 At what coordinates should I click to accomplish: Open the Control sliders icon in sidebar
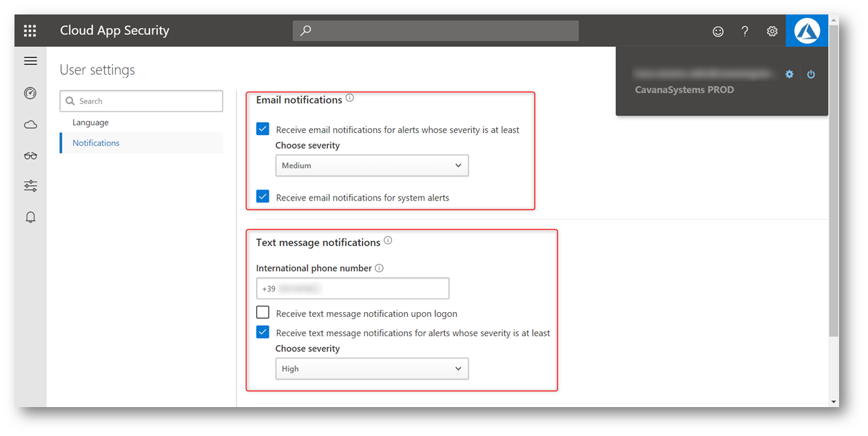[30, 186]
